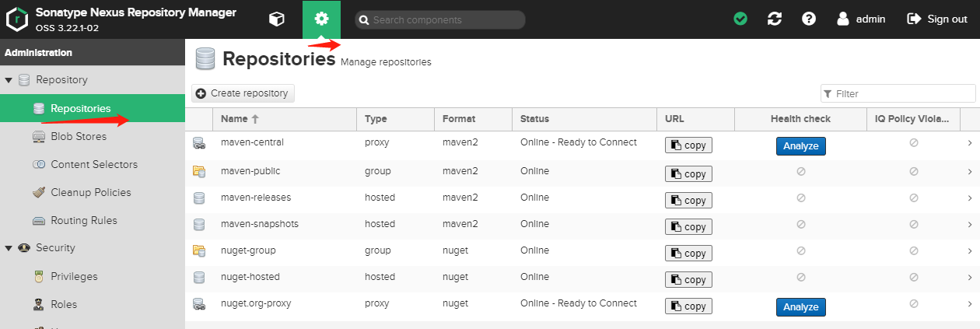Click the Routing Rules icon
The width and height of the screenshot is (980, 329).
(39, 220)
